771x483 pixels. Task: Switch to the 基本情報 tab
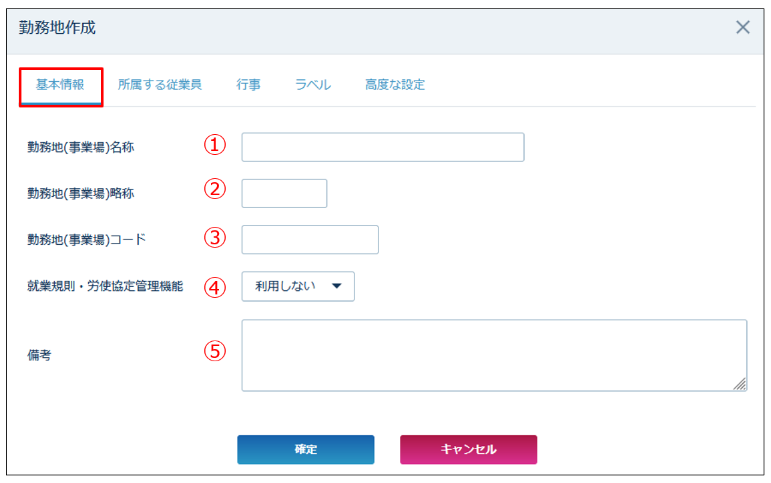60,85
